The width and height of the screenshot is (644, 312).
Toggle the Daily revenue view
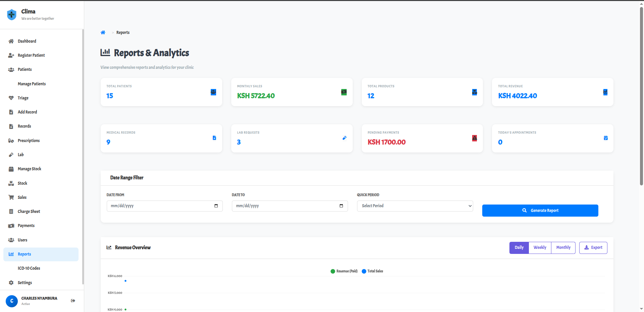519,248
